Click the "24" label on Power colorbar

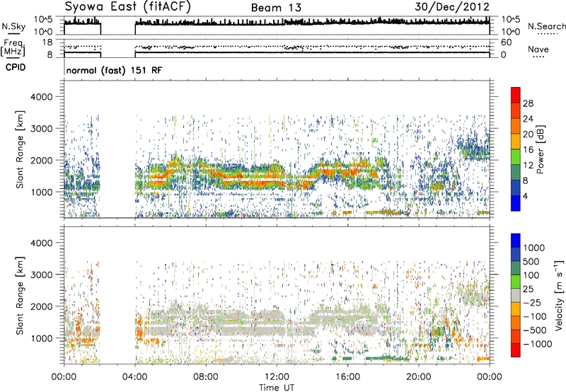click(528, 119)
